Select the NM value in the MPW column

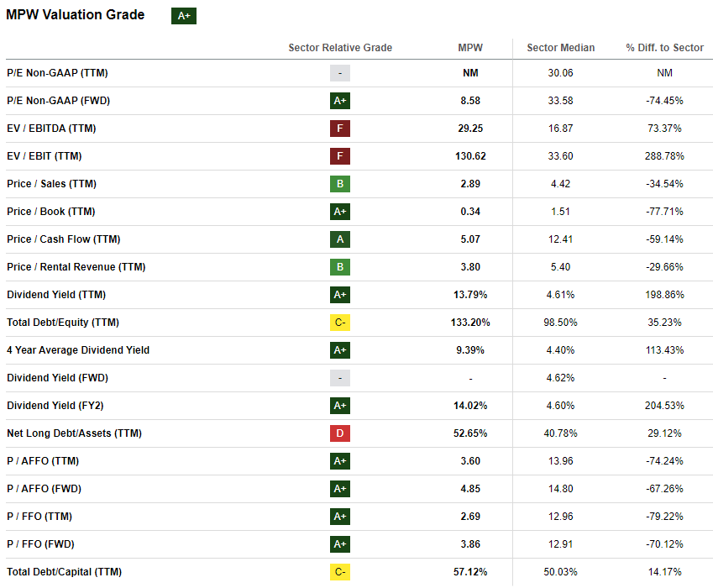pos(470,73)
